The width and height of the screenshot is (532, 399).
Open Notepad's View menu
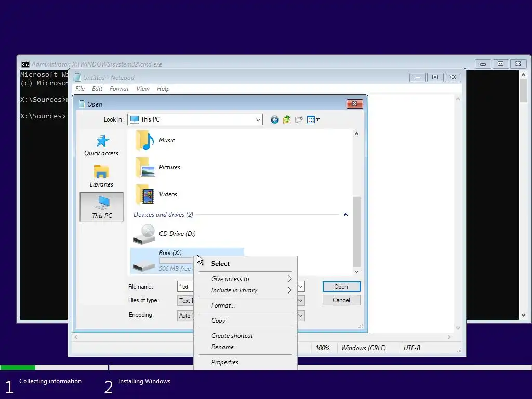(x=143, y=89)
